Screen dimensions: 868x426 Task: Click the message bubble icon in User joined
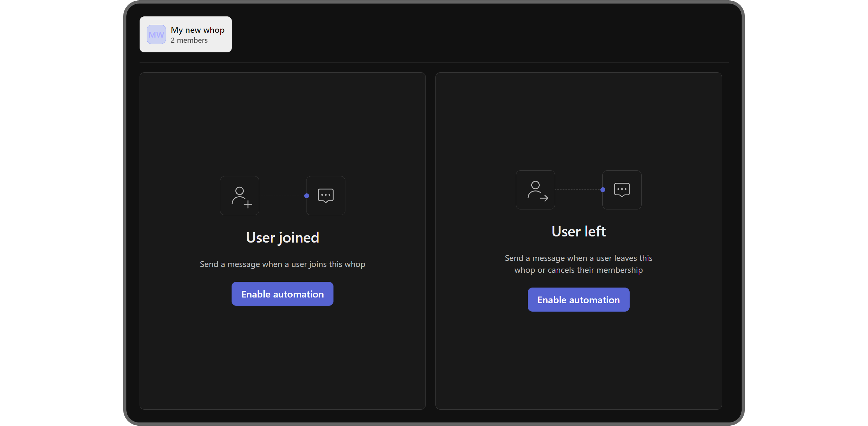click(x=325, y=196)
